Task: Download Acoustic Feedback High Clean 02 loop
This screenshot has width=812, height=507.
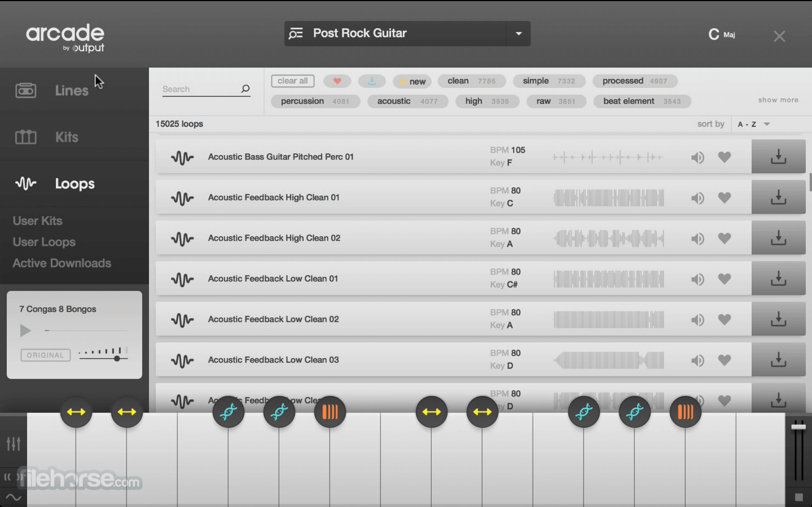Action: click(x=778, y=238)
